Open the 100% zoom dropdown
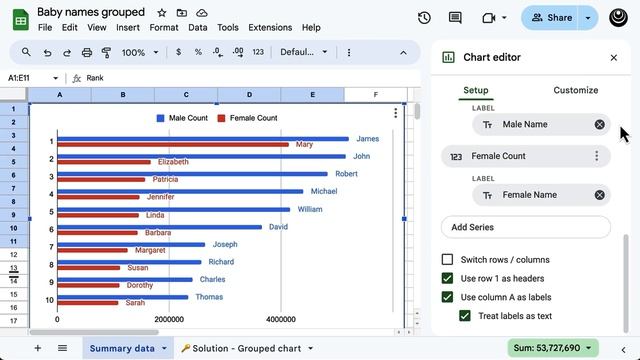 click(x=140, y=52)
